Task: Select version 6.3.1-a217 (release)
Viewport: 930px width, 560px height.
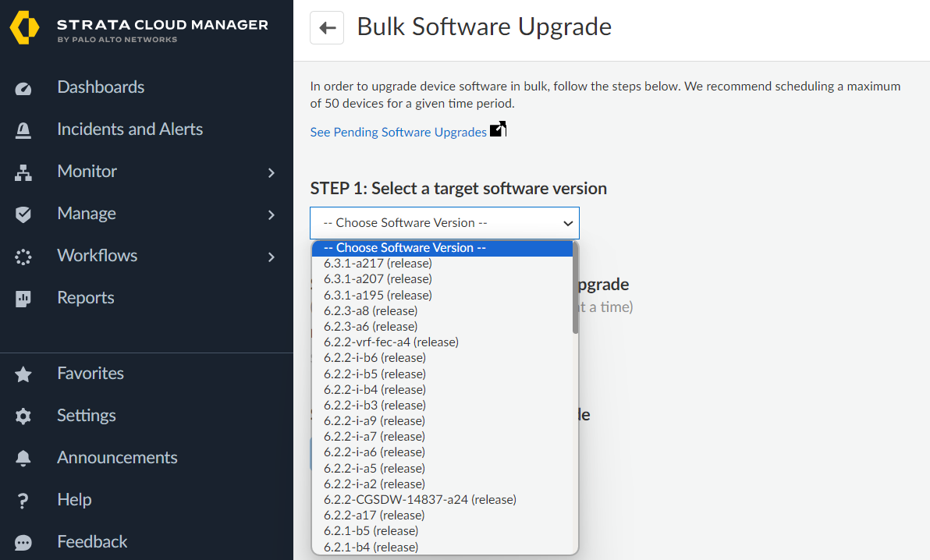Action: tap(378, 264)
